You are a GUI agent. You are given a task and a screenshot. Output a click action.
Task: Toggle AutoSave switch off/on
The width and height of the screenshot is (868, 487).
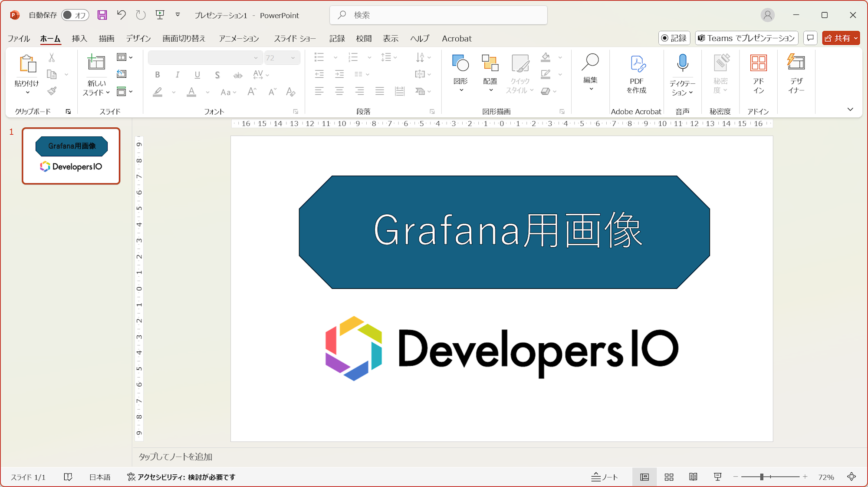point(75,15)
